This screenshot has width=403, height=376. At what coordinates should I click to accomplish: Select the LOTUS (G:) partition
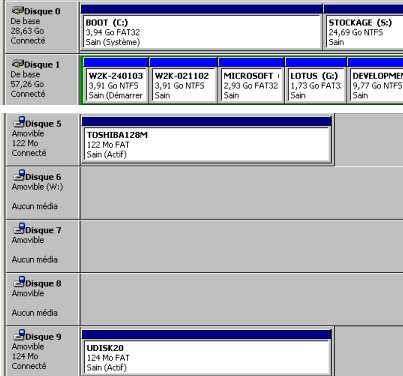coord(316,85)
